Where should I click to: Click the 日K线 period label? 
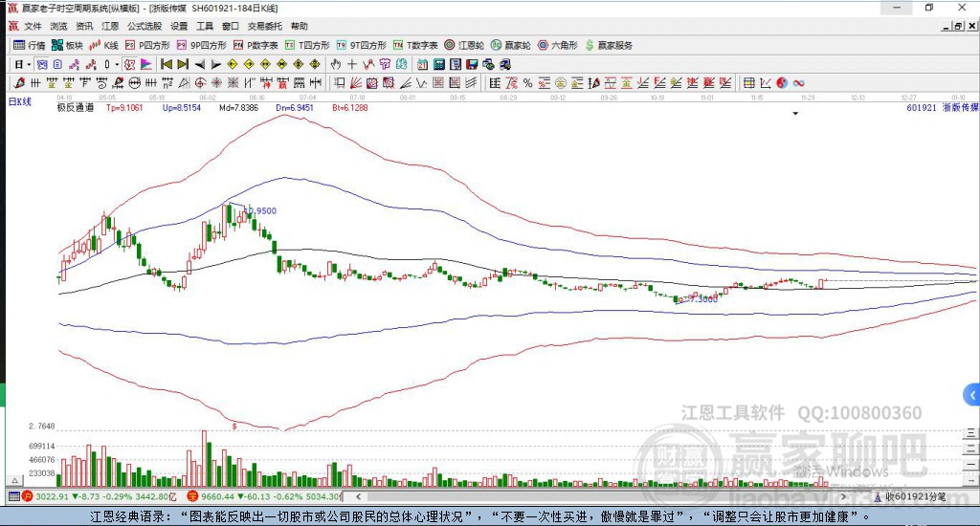(19, 101)
